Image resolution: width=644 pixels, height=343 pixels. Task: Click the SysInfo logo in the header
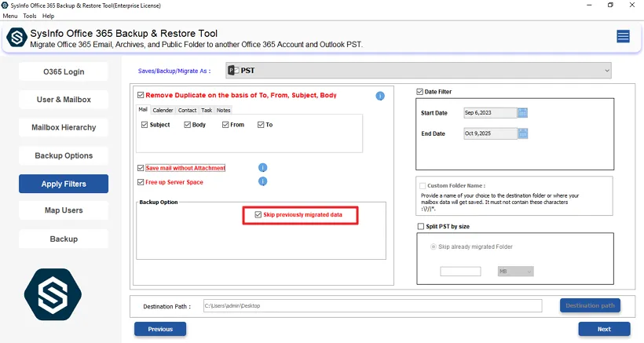click(16, 38)
